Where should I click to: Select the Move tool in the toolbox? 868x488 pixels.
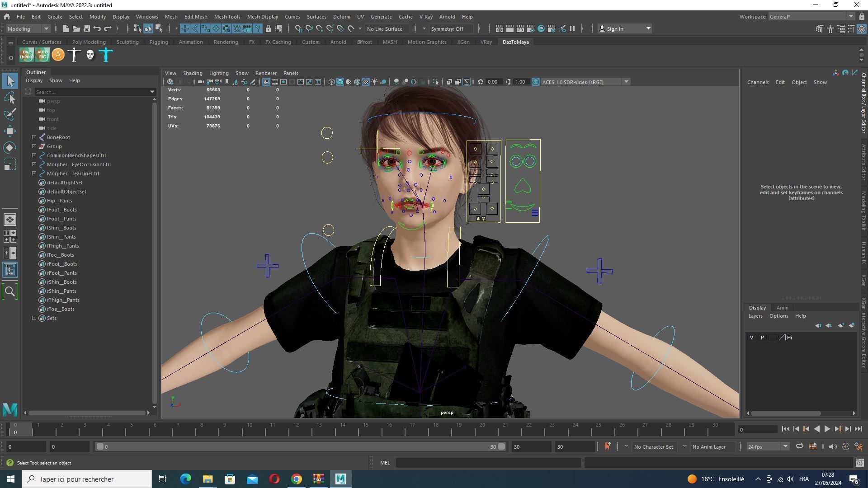(x=10, y=131)
